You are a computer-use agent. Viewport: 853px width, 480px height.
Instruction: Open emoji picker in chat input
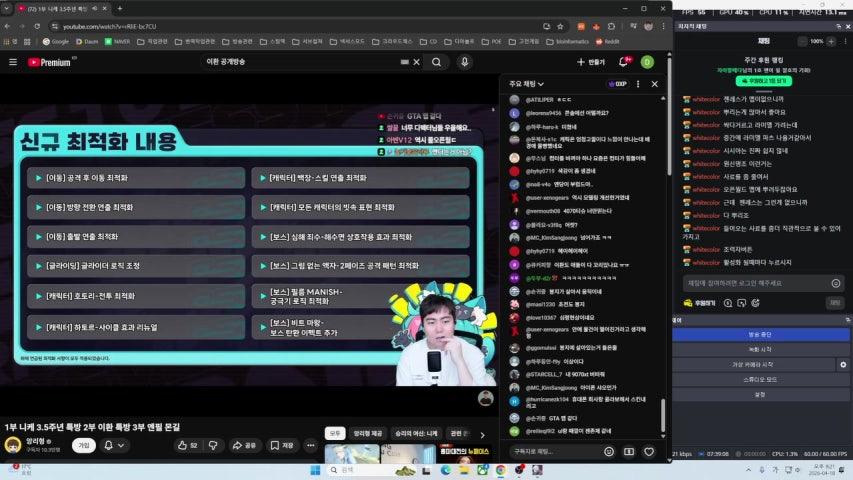pos(609,452)
